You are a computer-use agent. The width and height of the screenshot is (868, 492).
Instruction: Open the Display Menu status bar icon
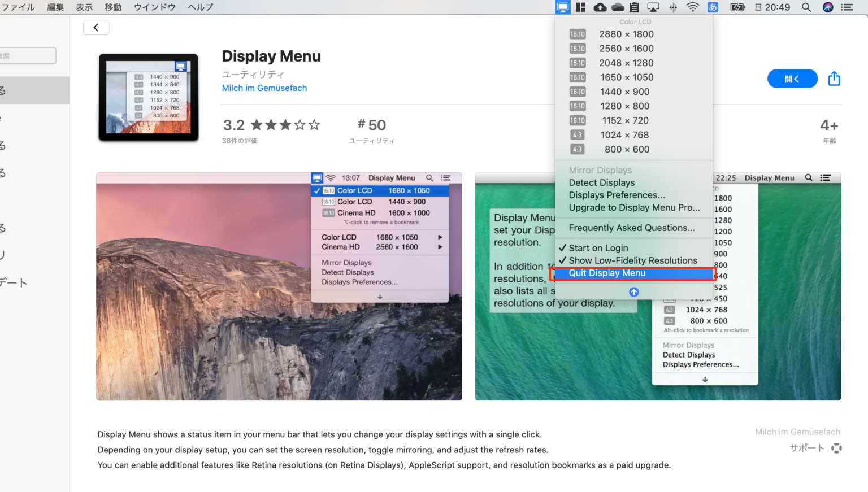[x=562, y=7]
